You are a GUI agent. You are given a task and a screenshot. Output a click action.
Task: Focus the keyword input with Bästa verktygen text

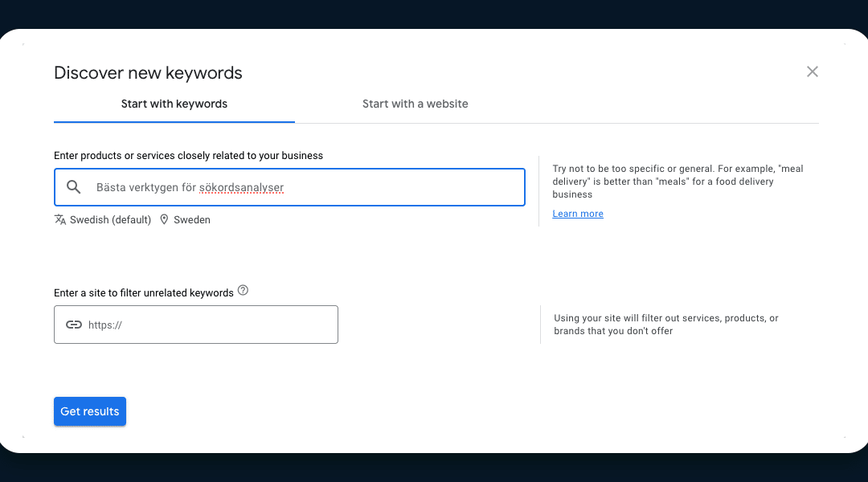(x=289, y=187)
